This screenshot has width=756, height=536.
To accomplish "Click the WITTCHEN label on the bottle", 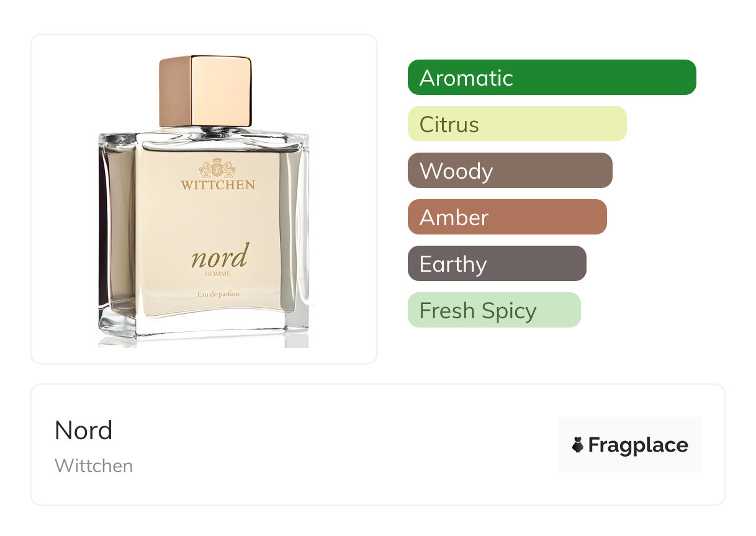I will 218,185.
